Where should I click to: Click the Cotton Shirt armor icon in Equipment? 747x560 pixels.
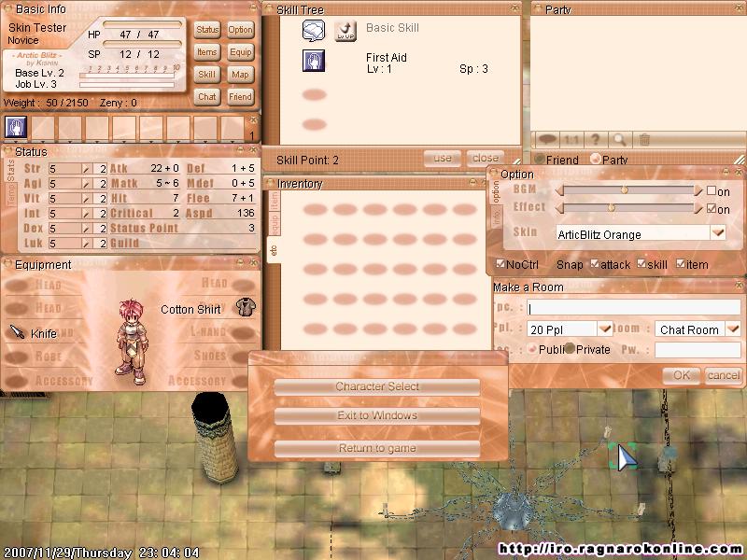[246, 308]
